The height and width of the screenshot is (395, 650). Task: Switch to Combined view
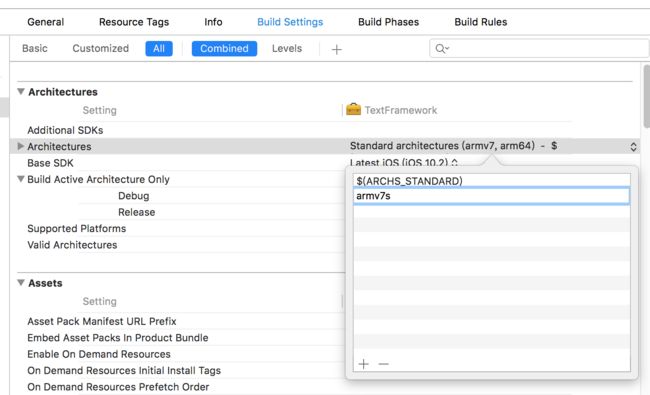point(224,48)
